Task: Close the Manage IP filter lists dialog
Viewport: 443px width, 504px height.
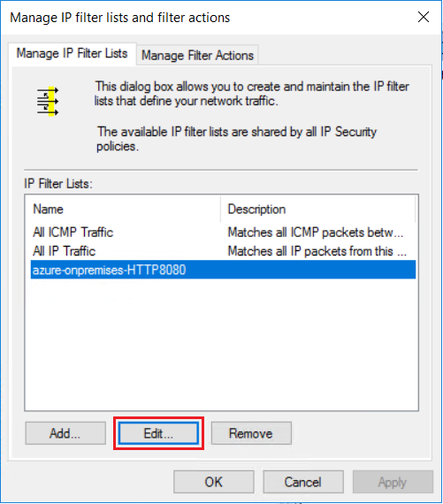Action: coord(424,17)
